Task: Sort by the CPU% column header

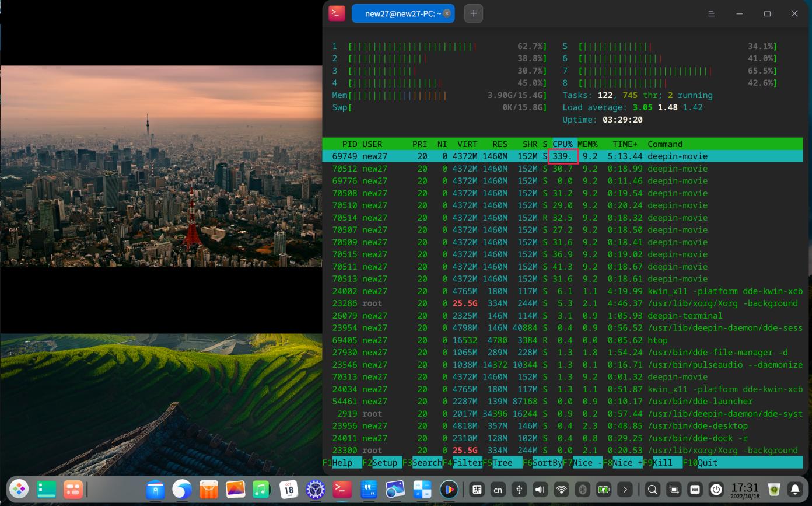Action: pyautogui.click(x=562, y=144)
